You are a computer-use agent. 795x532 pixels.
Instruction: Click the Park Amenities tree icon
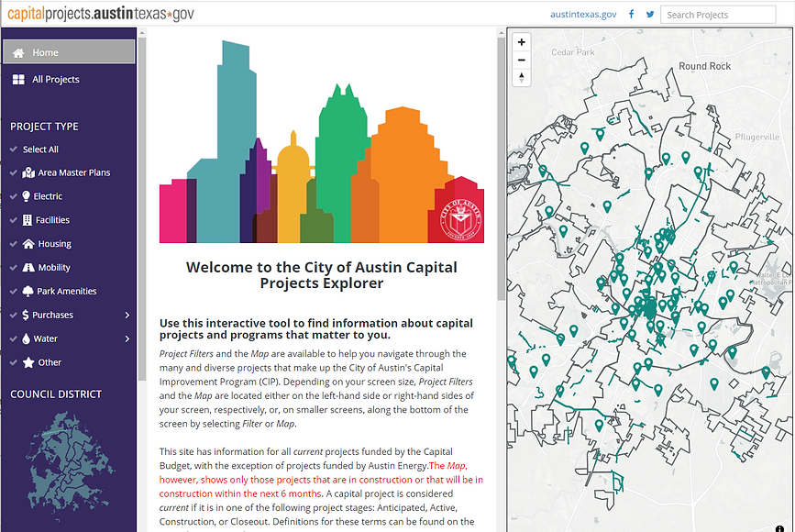click(28, 291)
